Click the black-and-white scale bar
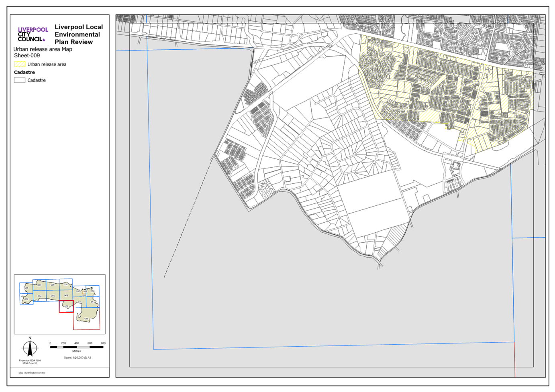Image resolution: width=555 pixels, height=392 pixels. click(x=77, y=347)
